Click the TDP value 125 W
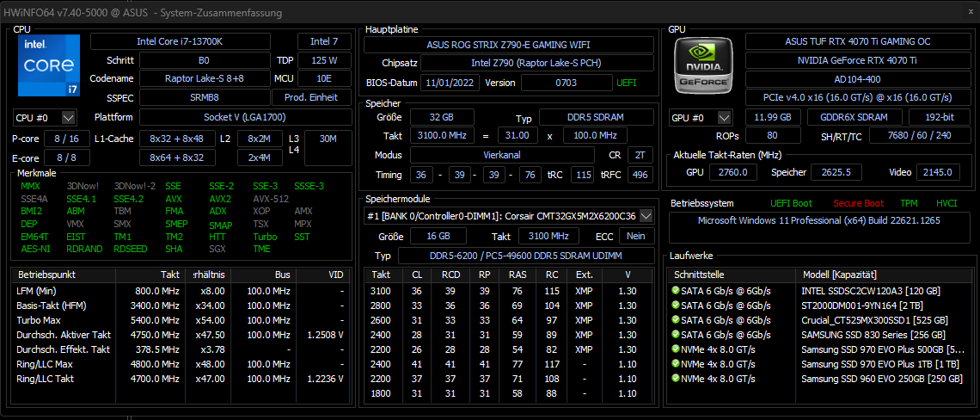 coord(324,61)
